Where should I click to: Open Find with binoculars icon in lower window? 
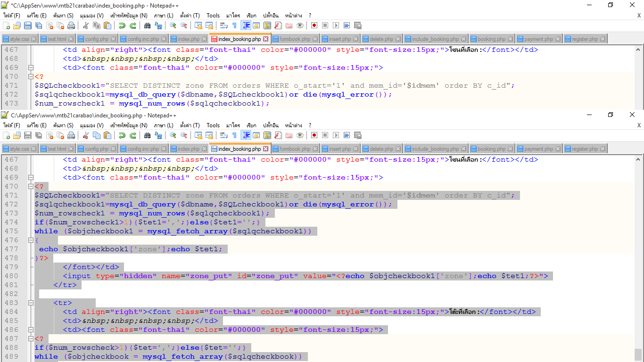147,135
